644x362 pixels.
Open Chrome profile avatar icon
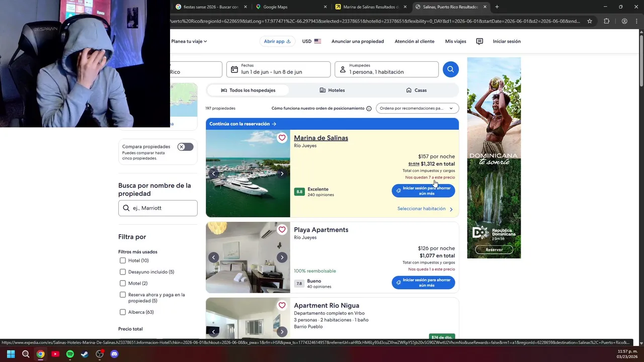pos(624,21)
